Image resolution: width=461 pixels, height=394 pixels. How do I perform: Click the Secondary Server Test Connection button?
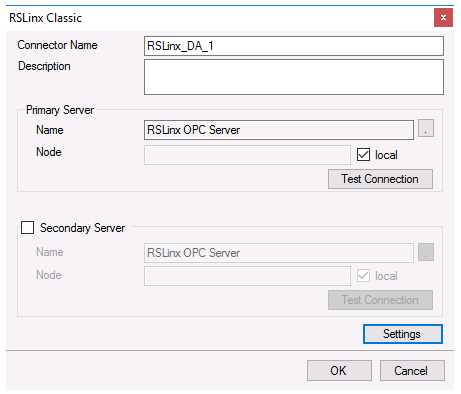[x=380, y=300]
